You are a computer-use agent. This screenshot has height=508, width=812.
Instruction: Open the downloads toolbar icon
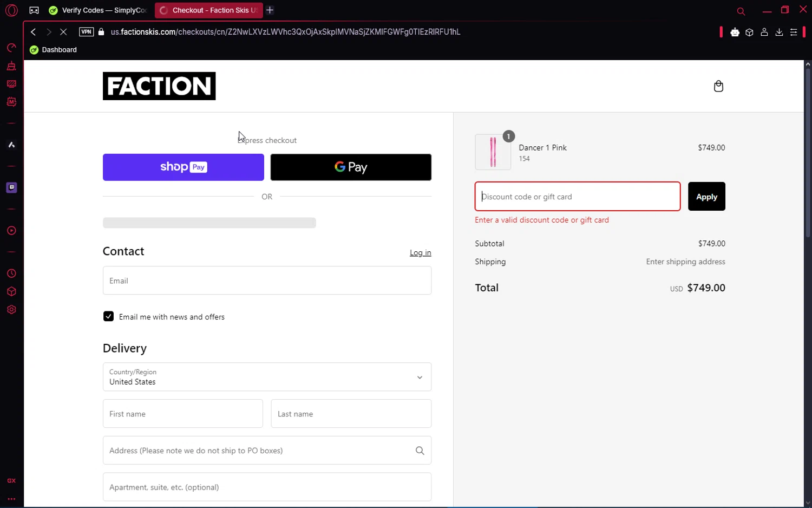pyautogui.click(x=779, y=32)
